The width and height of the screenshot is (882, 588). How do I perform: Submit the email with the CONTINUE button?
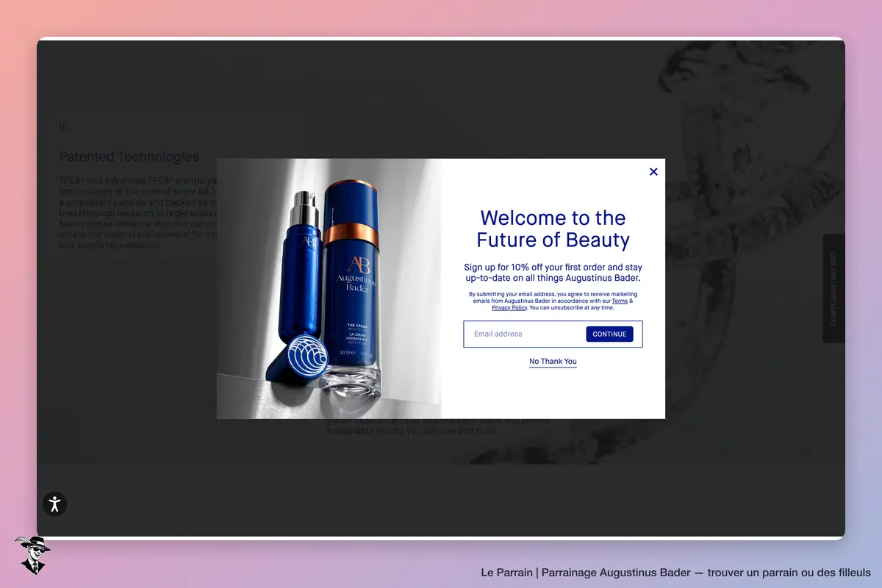tap(609, 334)
